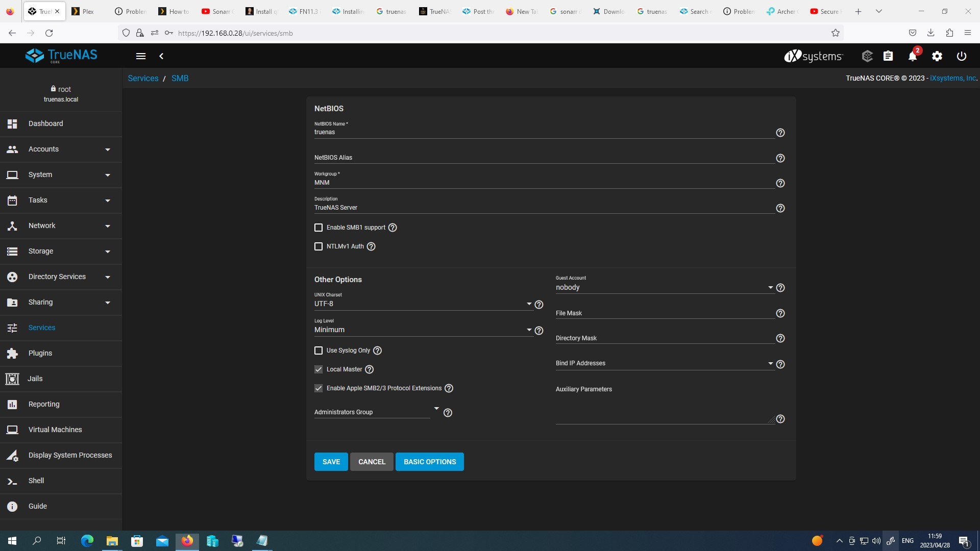Collapse sidebar with the back chevron
Viewport: 980px width, 551px height.
161,56
